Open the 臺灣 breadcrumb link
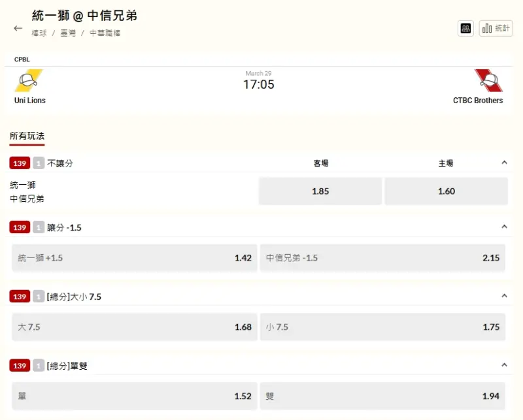The height and width of the screenshot is (420, 523). [68, 33]
